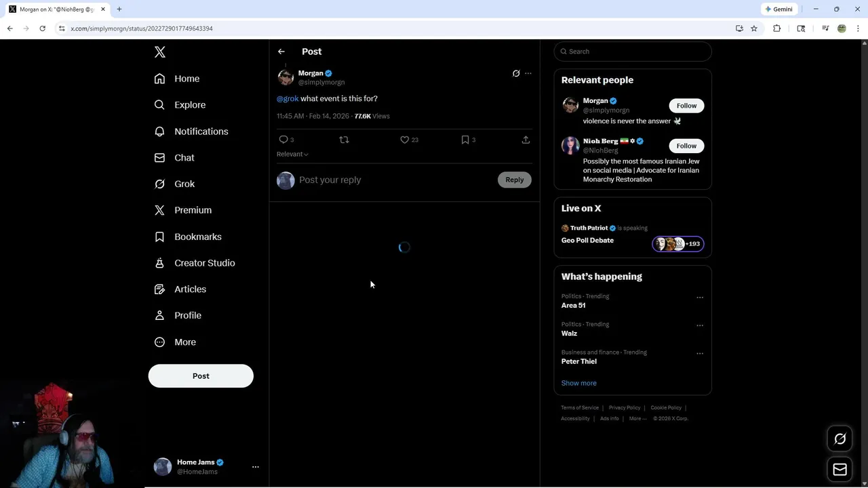868x488 pixels.
Task: Click Show more under What's happening
Action: 579,383
